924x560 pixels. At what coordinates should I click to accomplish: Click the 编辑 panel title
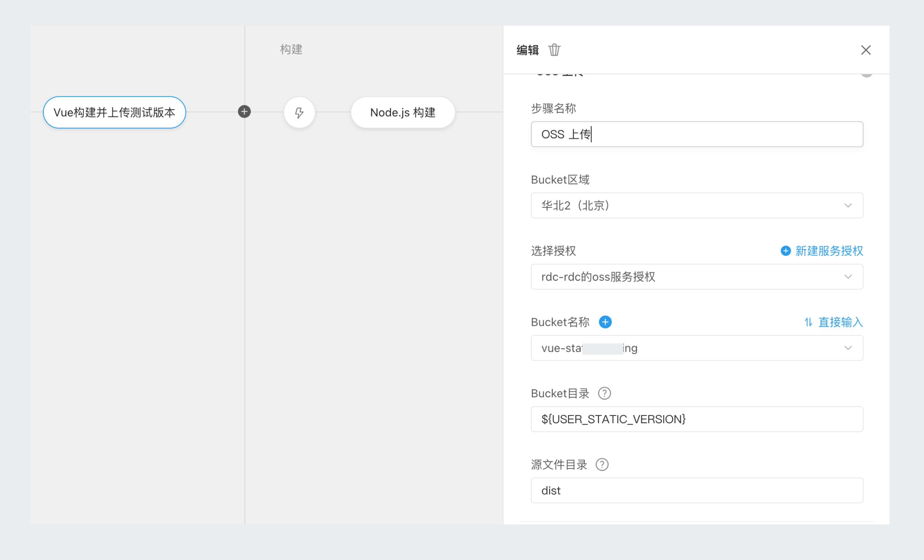[527, 50]
